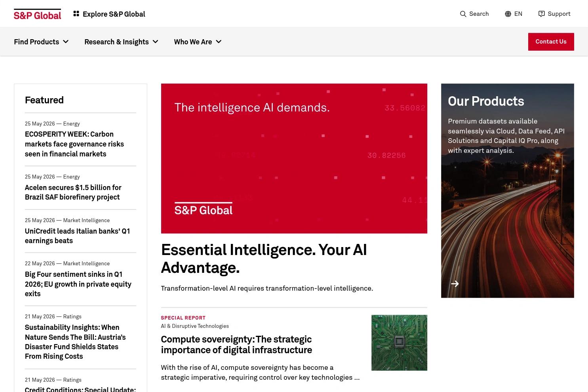Click the Explore S&P Global grid icon
The height and width of the screenshot is (392, 588).
tap(76, 14)
